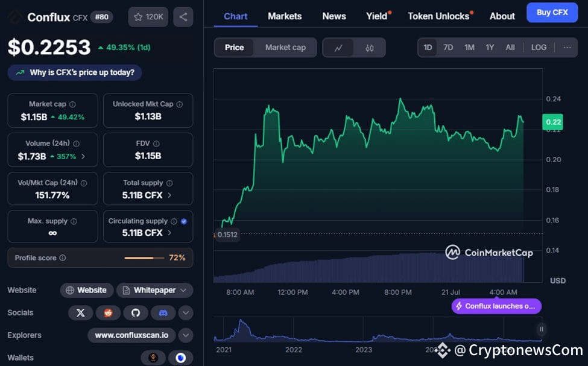This screenshot has height=366, width=588.
Task: Click Max. supply info icon
Action: tap(74, 221)
